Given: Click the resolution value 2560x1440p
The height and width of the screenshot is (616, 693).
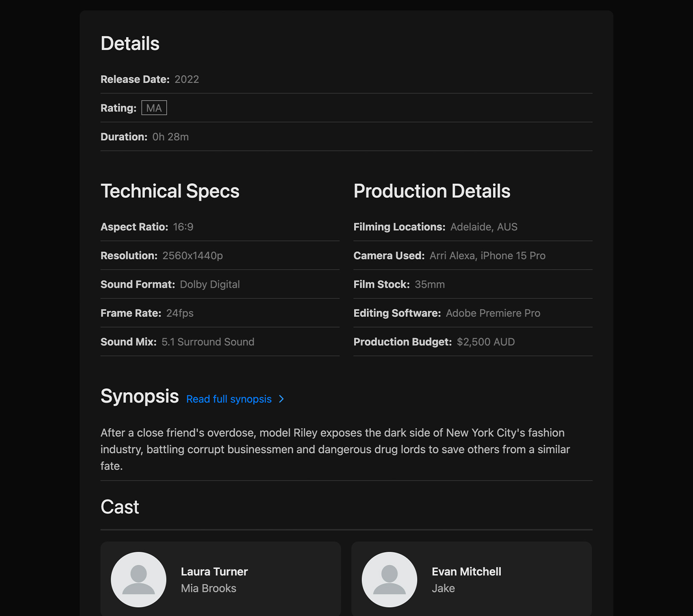Looking at the screenshot, I should click(x=193, y=256).
